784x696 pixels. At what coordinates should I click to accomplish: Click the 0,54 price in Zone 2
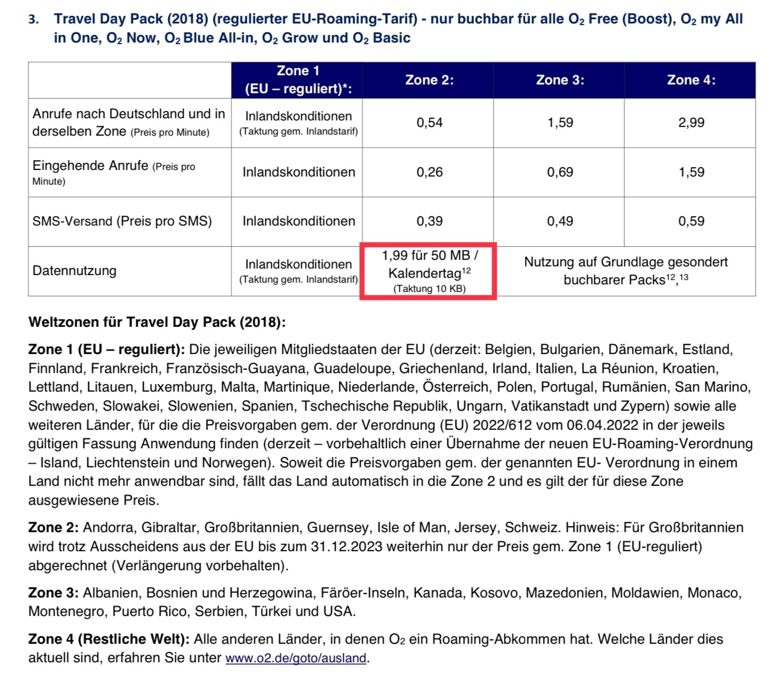(x=429, y=123)
